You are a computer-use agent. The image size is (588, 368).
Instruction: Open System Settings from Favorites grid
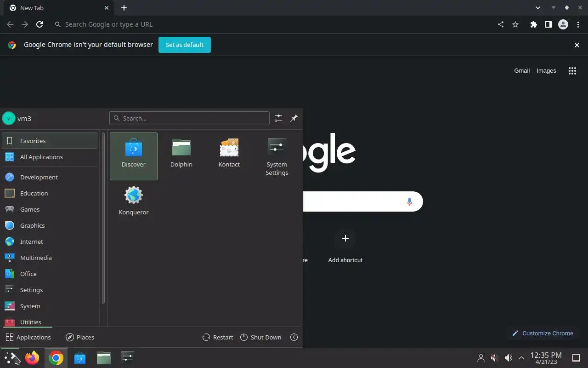[x=277, y=156]
